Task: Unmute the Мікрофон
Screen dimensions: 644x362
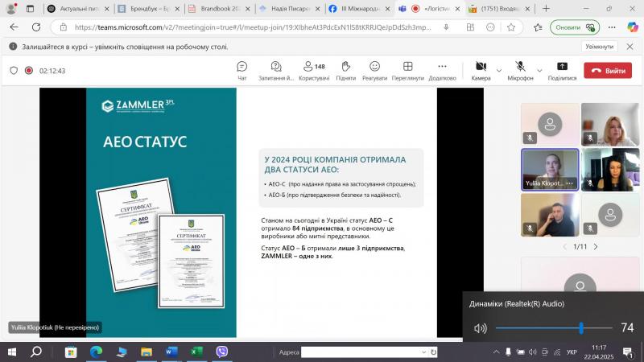Action: [x=520, y=71]
